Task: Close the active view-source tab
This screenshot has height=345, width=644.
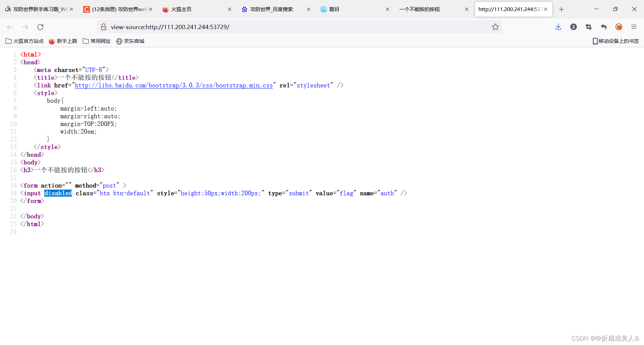Action: click(546, 9)
